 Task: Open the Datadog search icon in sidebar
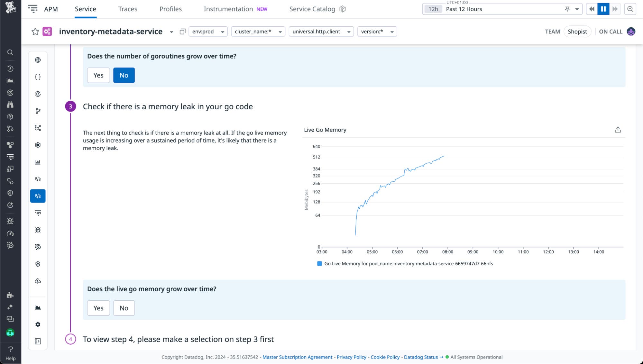pos(10,52)
